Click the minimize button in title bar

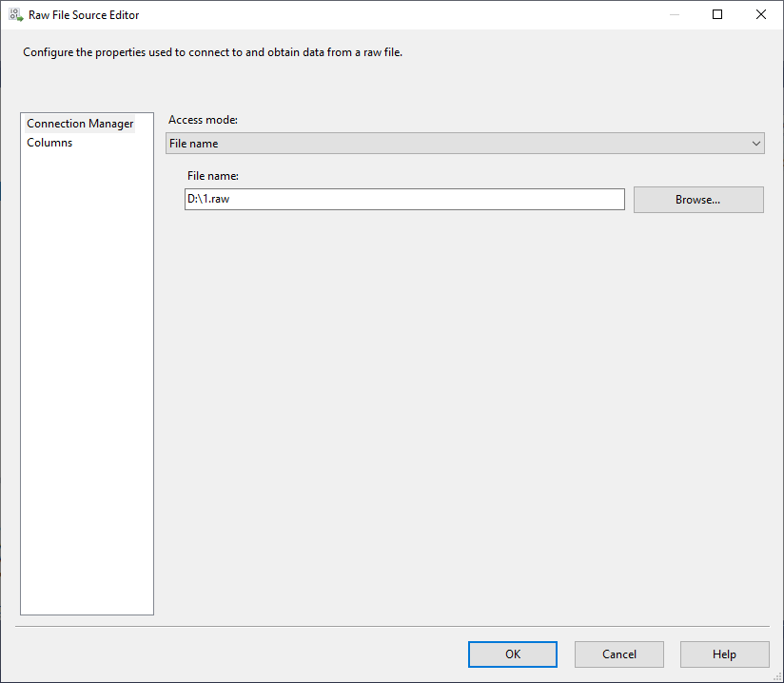pos(674,14)
